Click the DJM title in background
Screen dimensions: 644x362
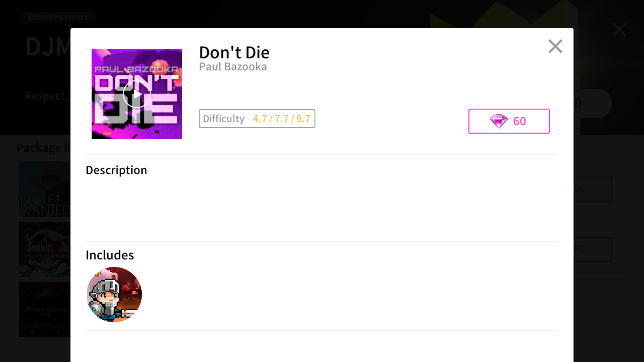(48, 47)
